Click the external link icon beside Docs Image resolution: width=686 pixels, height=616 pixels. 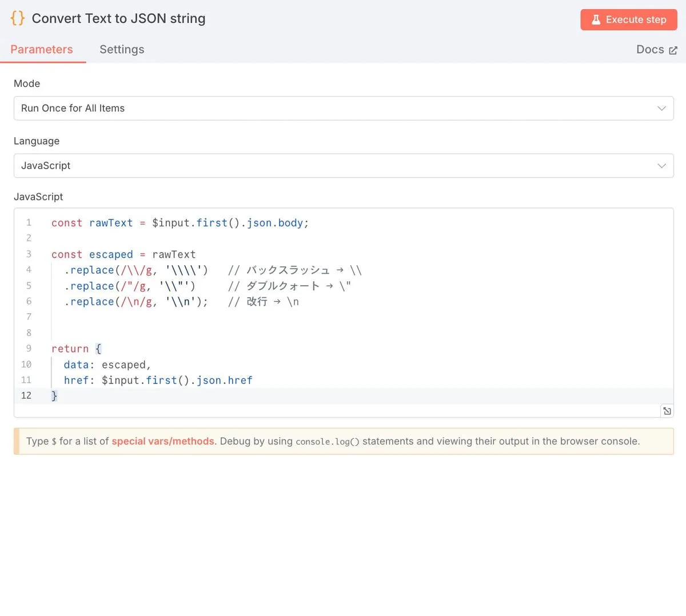[673, 50]
